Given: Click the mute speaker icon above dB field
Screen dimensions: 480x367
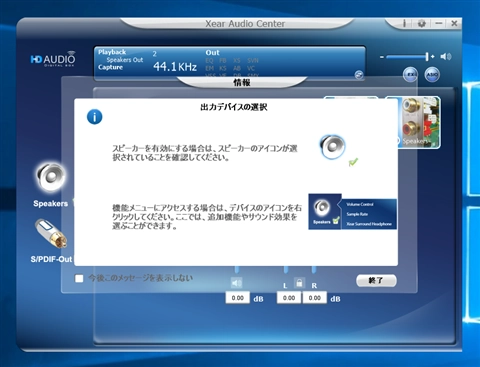Looking at the screenshot, I should [237, 283].
